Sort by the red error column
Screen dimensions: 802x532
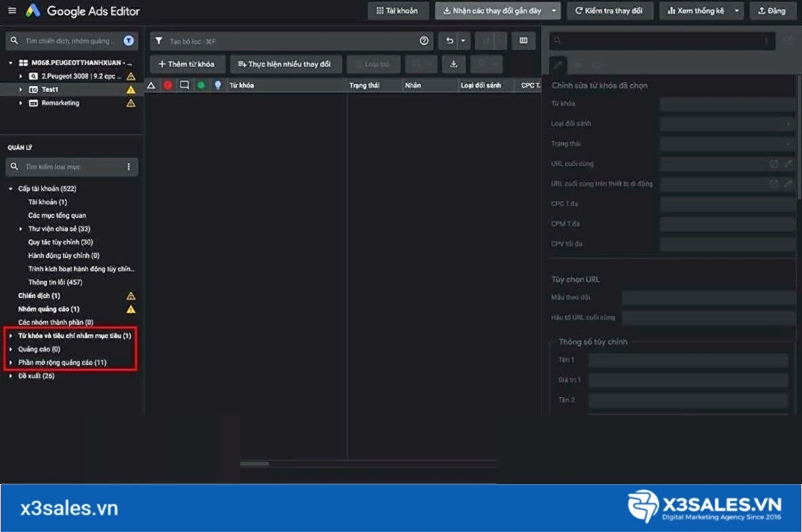tap(168, 85)
